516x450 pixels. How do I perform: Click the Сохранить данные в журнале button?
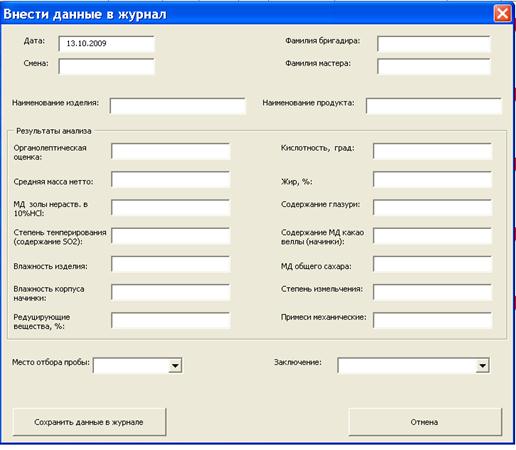click(x=89, y=422)
